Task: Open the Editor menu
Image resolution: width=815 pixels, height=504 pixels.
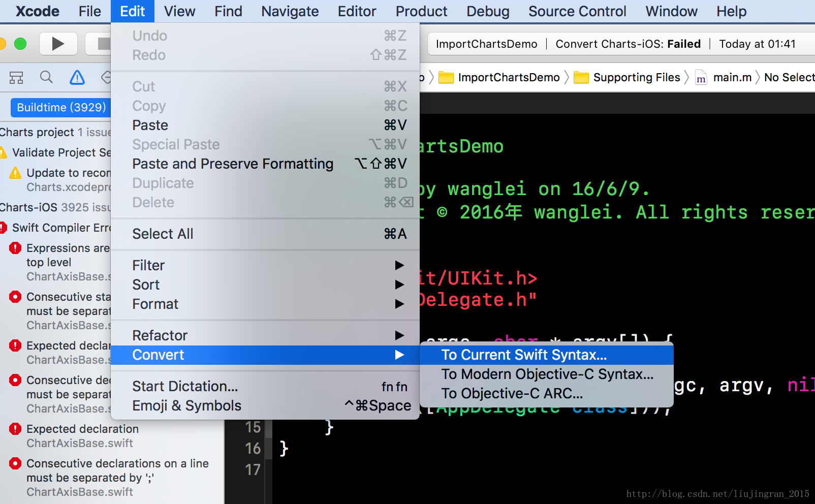Action: coord(357,11)
